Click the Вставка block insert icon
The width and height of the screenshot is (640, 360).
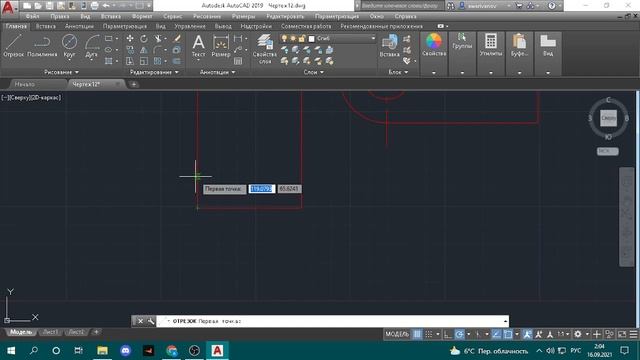pyautogui.click(x=389, y=45)
